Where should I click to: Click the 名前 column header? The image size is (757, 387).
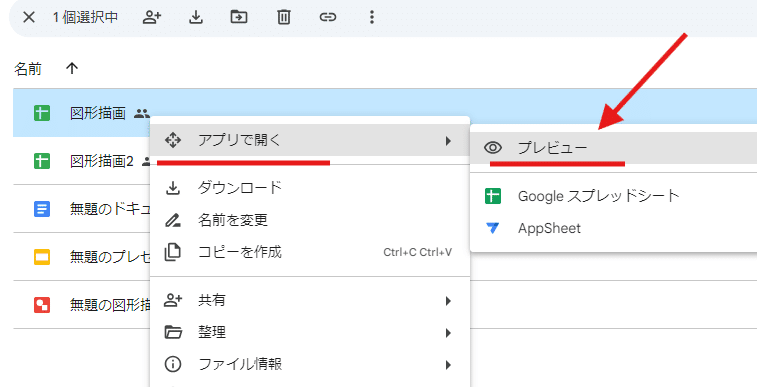pyautogui.click(x=28, y=69)
